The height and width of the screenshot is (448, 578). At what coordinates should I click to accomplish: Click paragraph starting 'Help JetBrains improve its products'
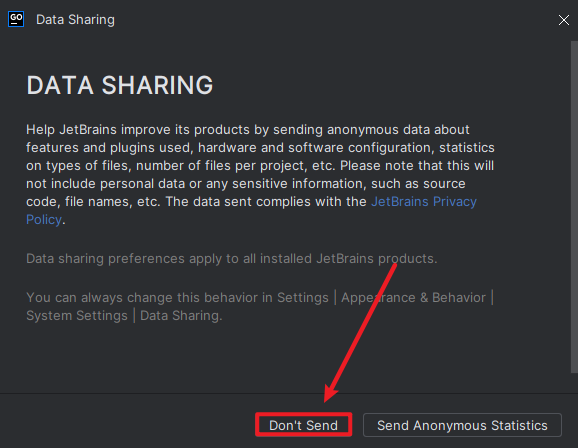point(260,174)
